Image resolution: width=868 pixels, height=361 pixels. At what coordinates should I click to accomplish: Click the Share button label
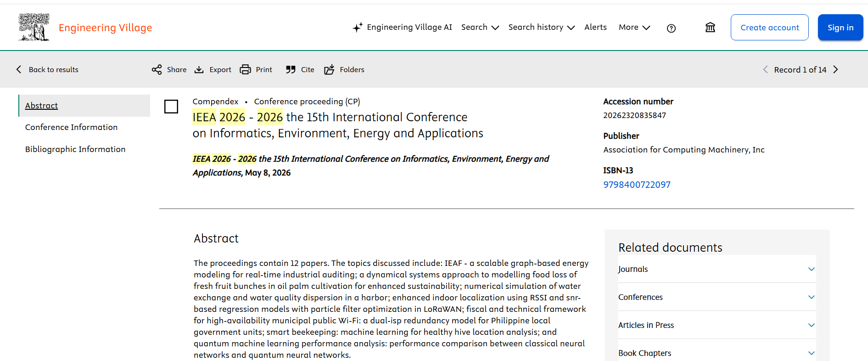(x=177, y=69)
